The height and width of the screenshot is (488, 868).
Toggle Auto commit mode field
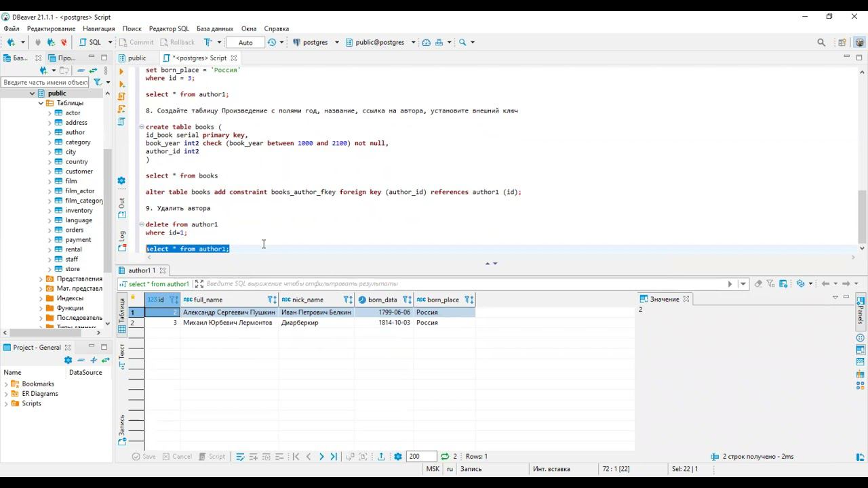pyautogui.click(x=245, y=42)
